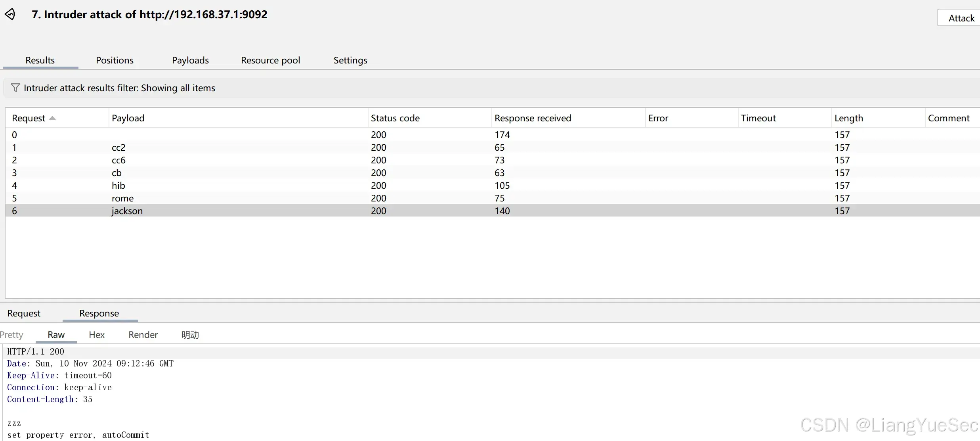This screenshot has width=980, height=441.
Task: Select the hib payload result row
Action: click(x=118, y=186)
